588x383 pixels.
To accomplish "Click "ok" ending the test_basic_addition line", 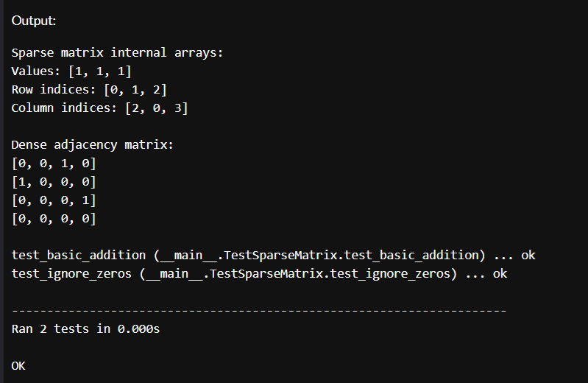I will [528, 256].
